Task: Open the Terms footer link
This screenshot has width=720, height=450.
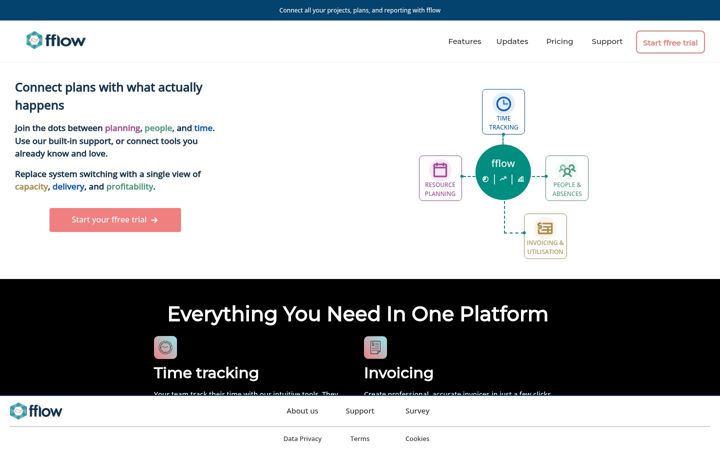Action: point(360,439)
